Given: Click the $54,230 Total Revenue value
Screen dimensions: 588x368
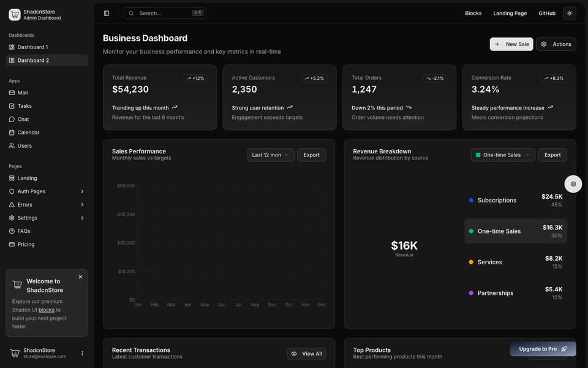Looking at the screenshot, I should coord(130,90).
